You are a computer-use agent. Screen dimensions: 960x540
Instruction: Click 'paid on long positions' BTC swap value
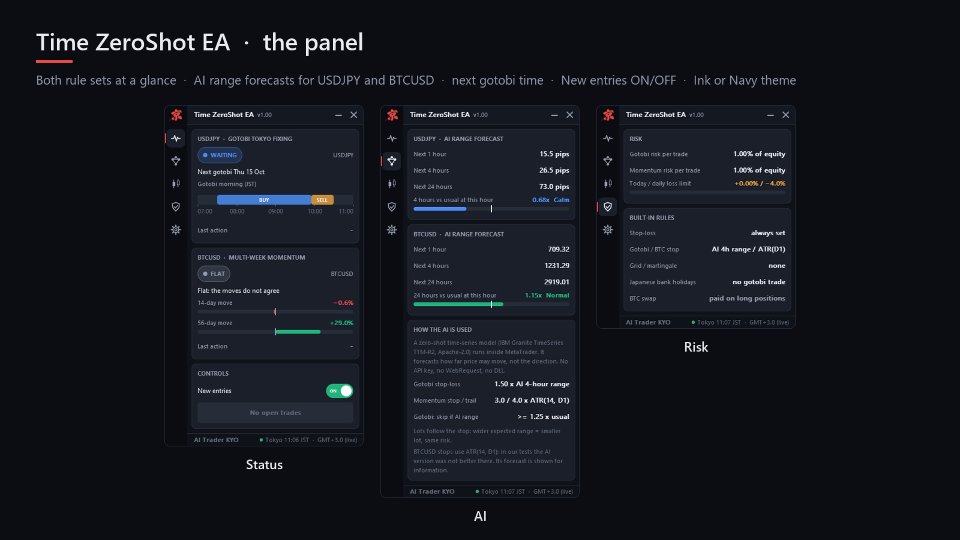pyautogui.click(x=748, y=299)
